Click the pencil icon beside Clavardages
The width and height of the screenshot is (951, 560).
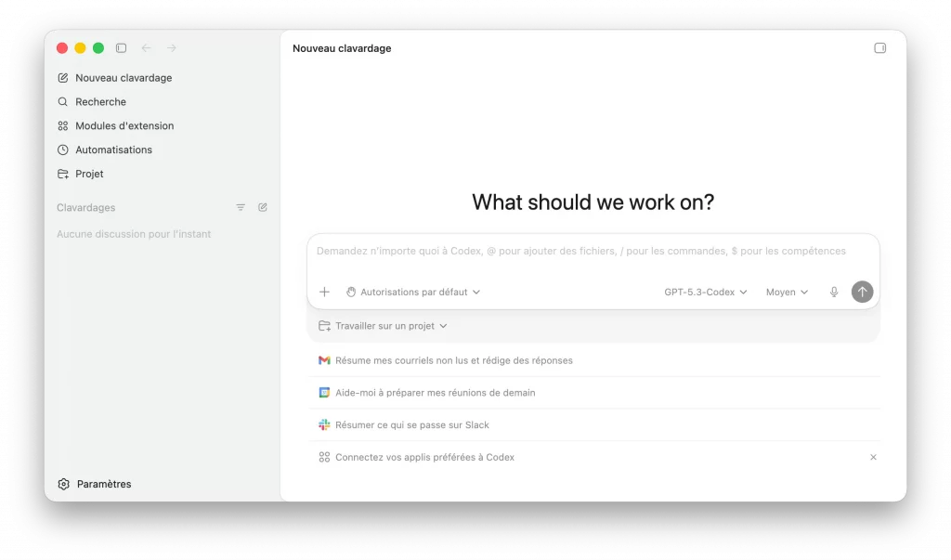262,207
